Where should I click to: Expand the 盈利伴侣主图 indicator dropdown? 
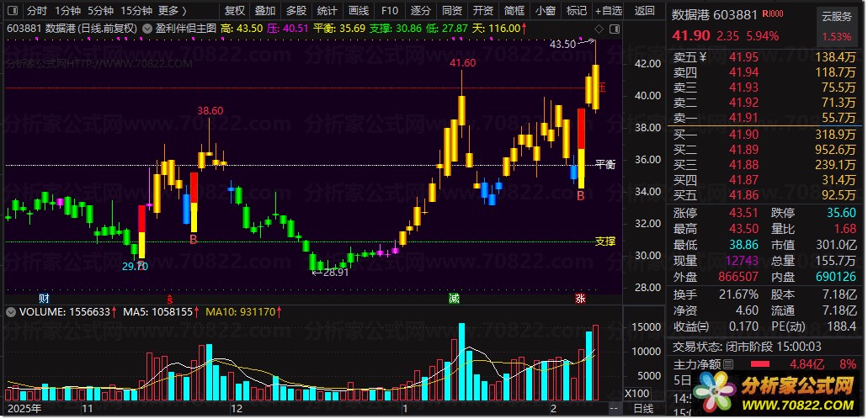[x=146, y=29]
